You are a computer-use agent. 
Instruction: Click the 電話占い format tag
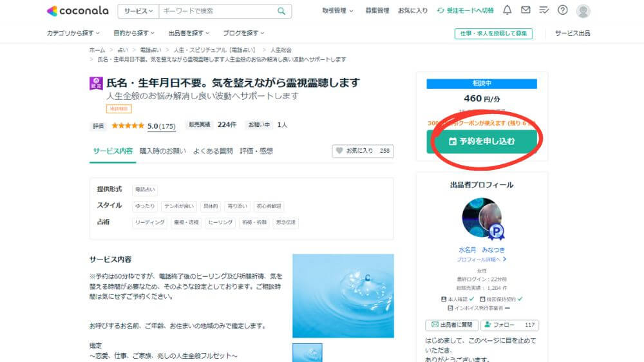145,189
